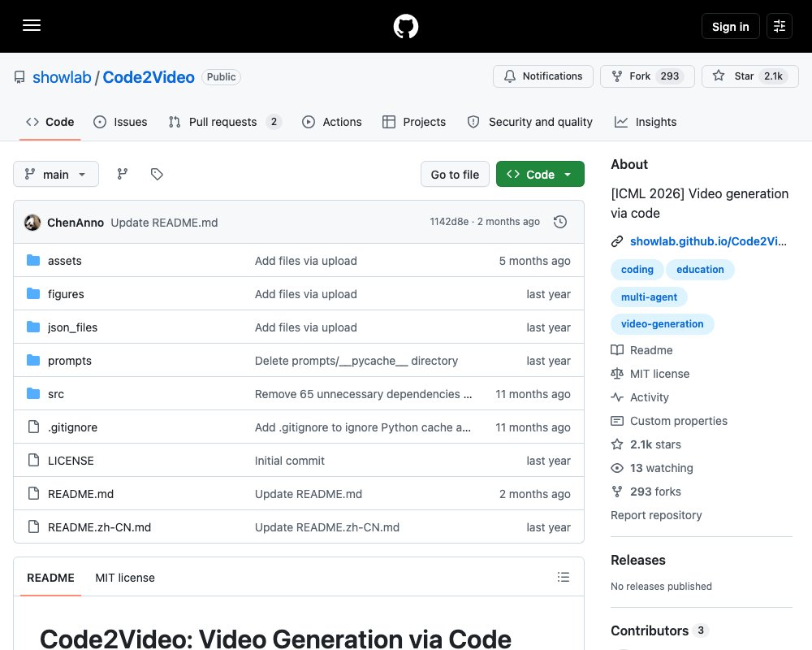
Task: Click Sign in
Action: [730, 27]
